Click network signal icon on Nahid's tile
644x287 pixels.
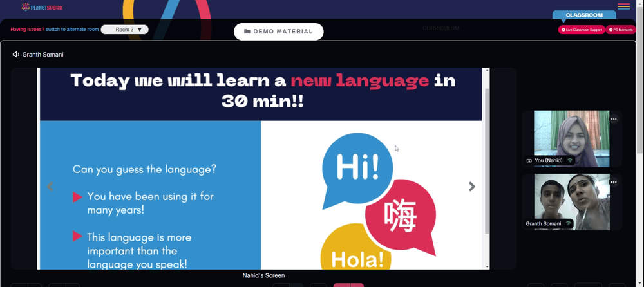(570, 160)
